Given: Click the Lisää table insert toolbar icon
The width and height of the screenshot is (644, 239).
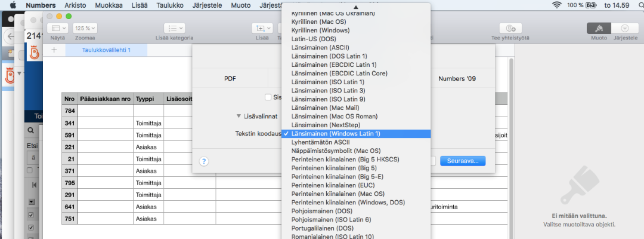Looking at the screenshot, I should click(262, 28).
